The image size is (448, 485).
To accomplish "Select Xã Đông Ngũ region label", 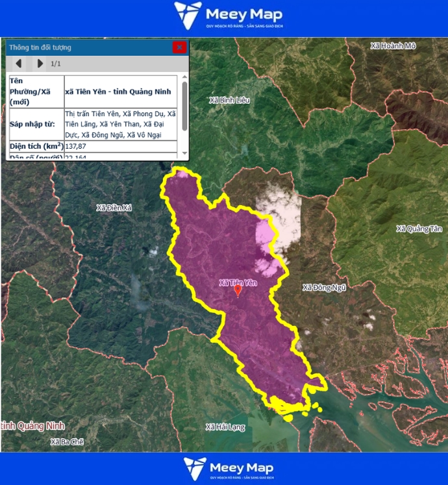I will (x=324, y=287).
